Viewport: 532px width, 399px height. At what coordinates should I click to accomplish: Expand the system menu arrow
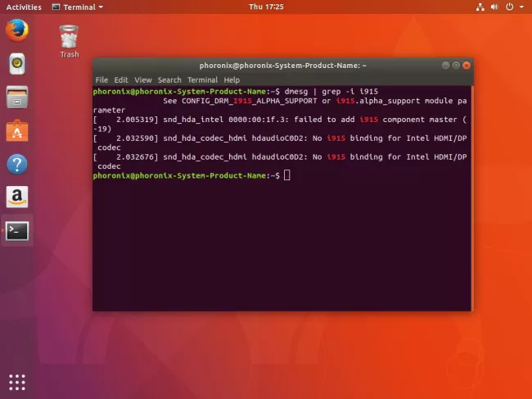(521, 7)
